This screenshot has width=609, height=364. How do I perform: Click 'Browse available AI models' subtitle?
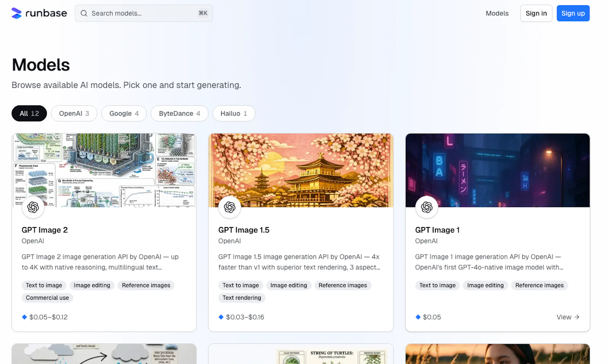(126, 85)
